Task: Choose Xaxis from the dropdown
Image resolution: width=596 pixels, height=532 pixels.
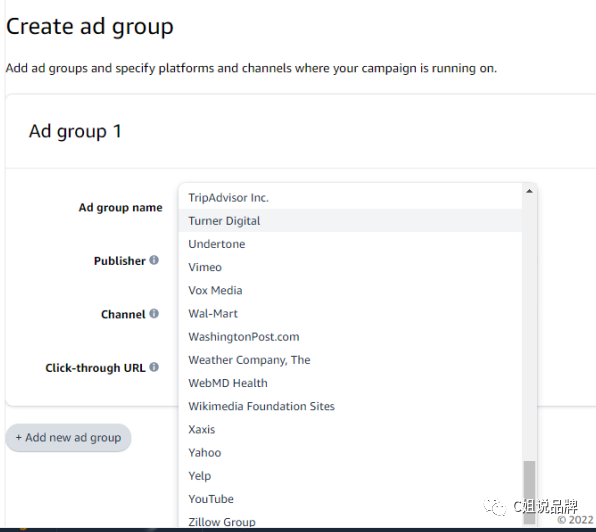Action: coord(350,429)
